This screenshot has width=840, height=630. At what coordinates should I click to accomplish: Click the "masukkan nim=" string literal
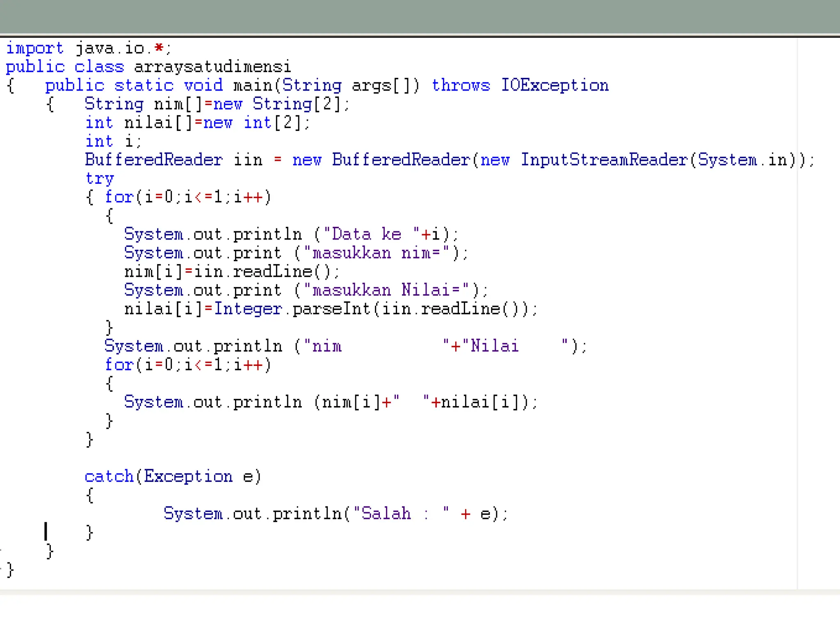[x=377, y=253]
